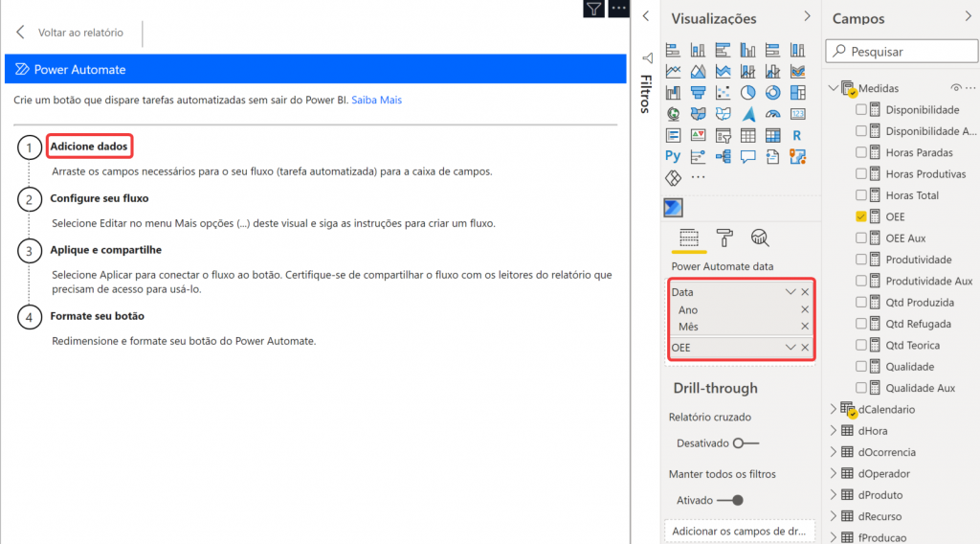The width and height of the screenshot is (980, 544).
Task: Open the filter icon above the visual
Action: [593, 9]
